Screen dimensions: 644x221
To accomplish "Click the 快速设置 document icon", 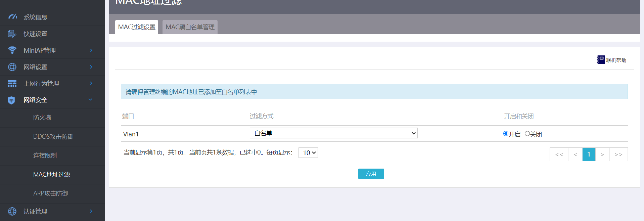I will point(12,34).
